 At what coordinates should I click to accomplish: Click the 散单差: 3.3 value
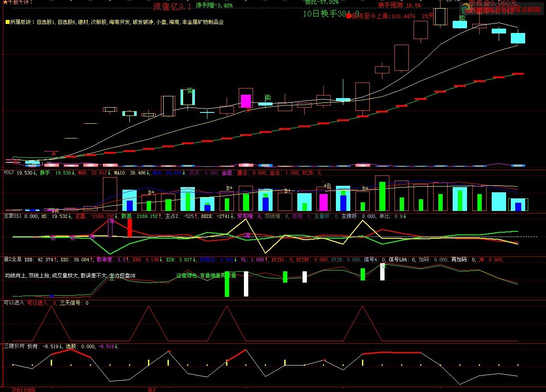tap(112, 259)
